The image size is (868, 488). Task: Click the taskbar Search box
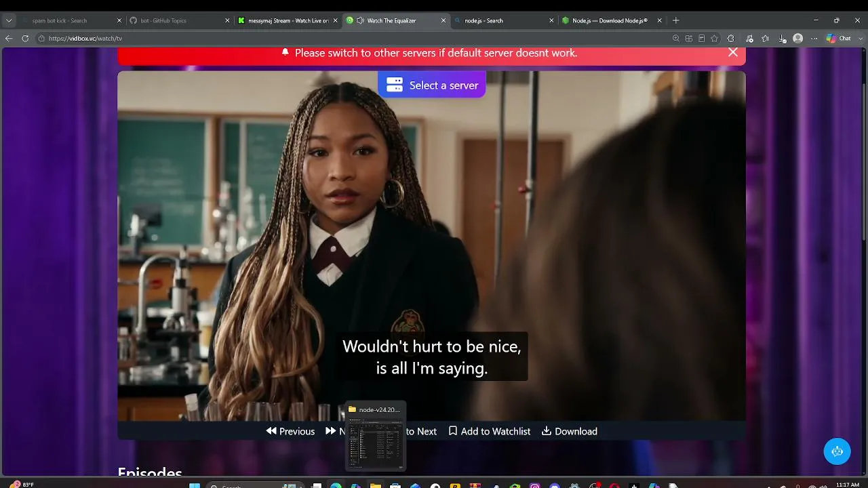pyautogui.click(x=255, y=485)
